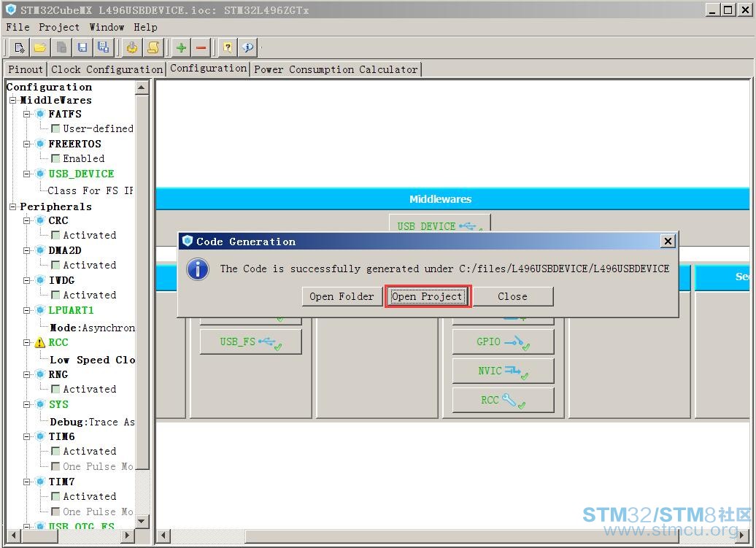Click the main view scroll-left arrow
756x548 pixels.
164,536
